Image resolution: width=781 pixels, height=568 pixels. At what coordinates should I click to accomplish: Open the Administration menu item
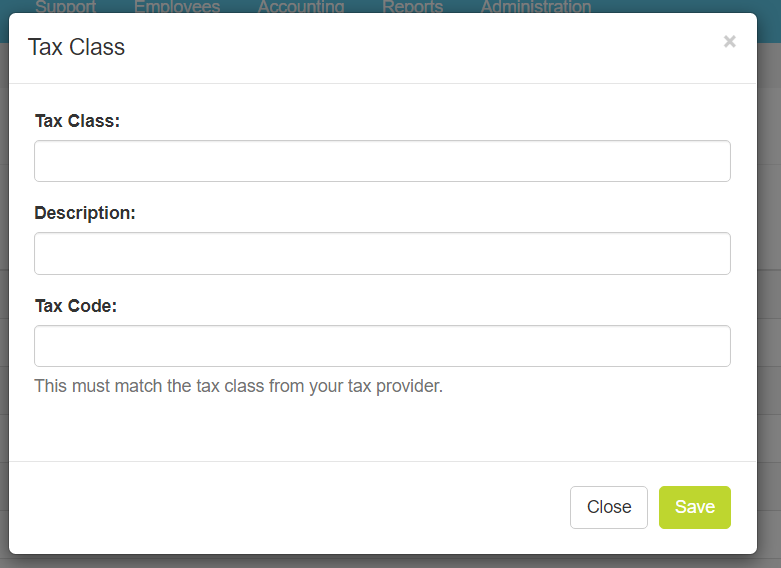[535, 6]
